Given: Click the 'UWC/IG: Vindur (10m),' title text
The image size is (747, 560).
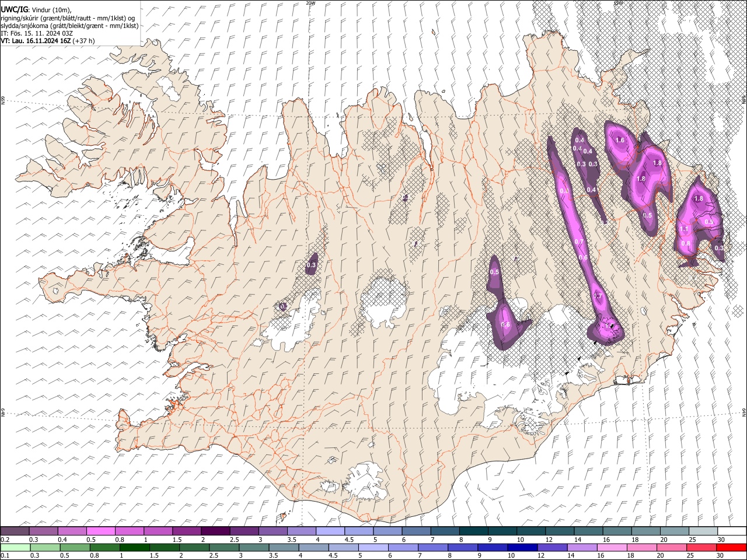Looking at the screenshot, I should point(36,10).
